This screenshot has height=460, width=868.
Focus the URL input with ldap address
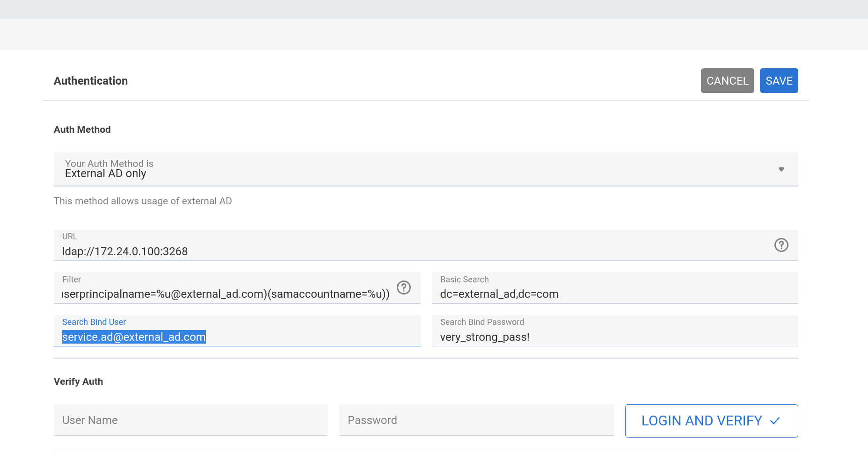412,252
